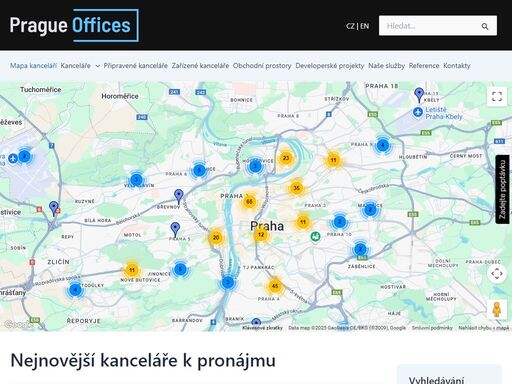Switch language to EN
The height and width of the screenshot is (384, 512).
click(365, 26)
